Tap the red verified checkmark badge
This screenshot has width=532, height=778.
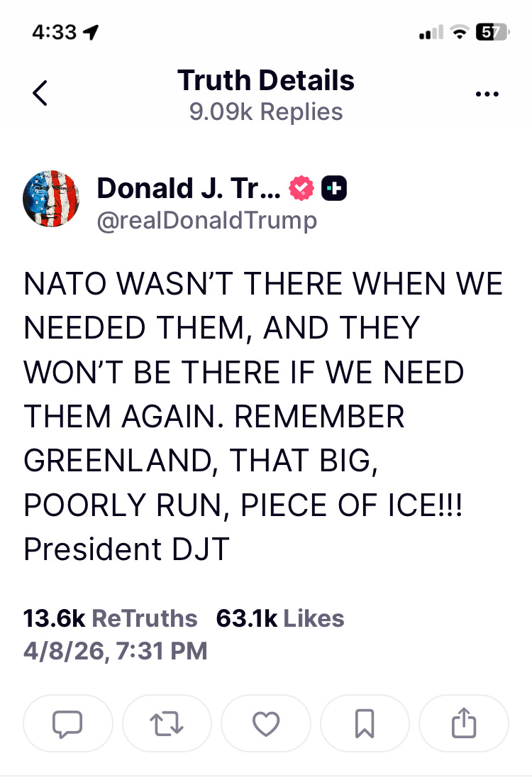301,189
